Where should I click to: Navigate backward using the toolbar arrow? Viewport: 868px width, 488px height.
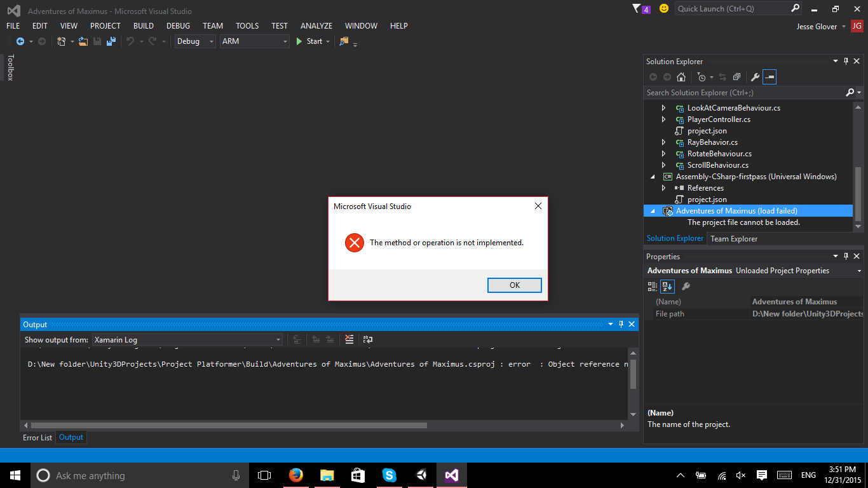[20, 41]
